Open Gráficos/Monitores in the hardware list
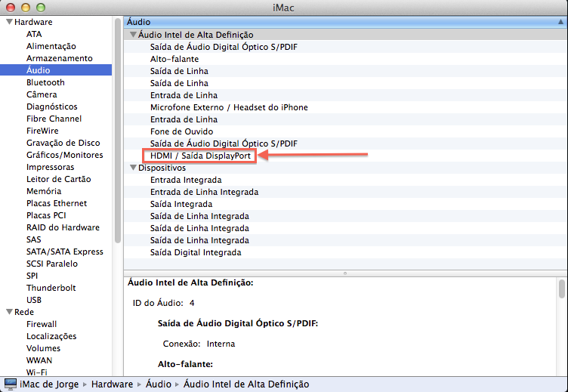This screenshot has width=568, height=392. point(64,155)
